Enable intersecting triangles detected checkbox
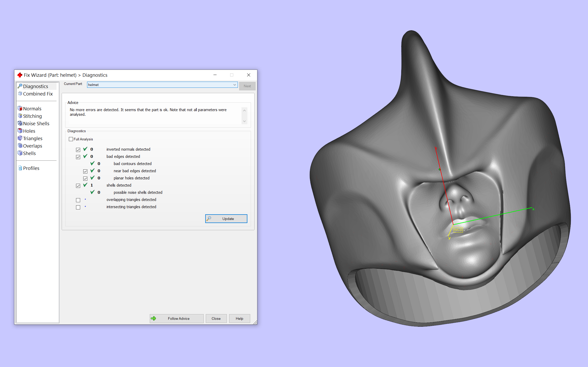 (x=78, y=207)
